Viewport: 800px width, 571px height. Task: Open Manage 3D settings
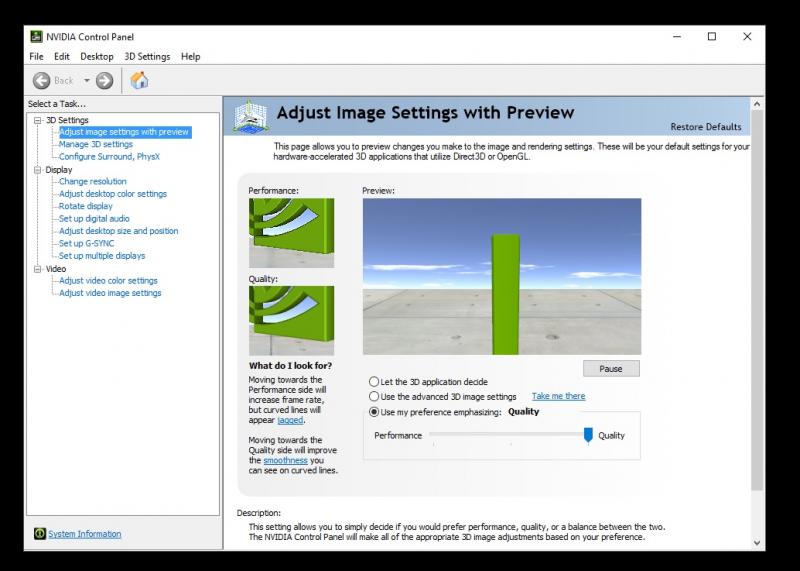click(x=95, y=144)
